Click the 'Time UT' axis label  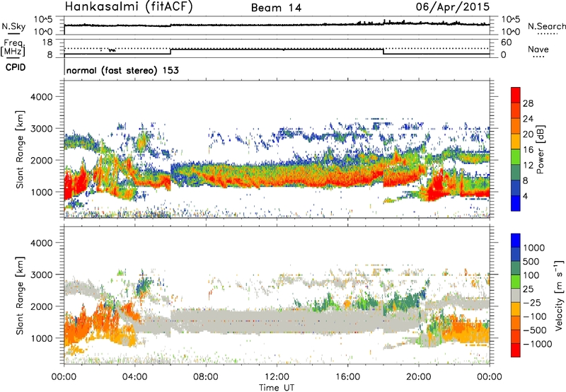(x=277, y=388)
